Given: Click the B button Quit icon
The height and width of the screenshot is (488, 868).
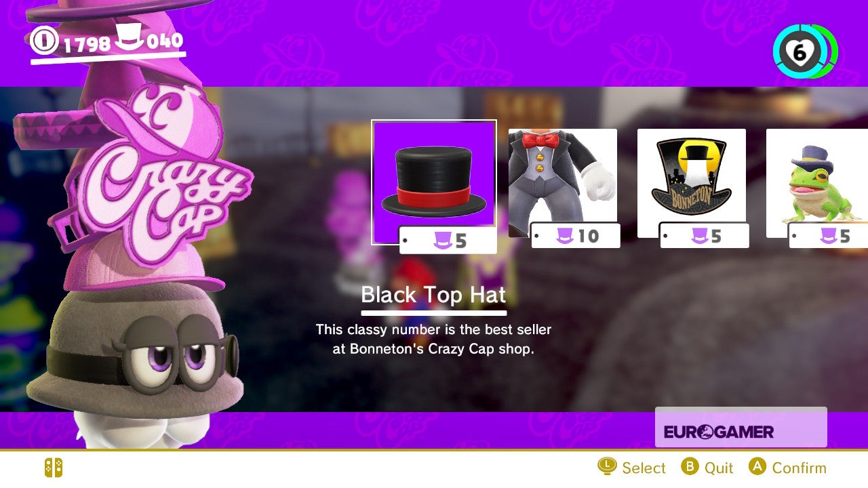Looking at the screenshot, I should click(x=690, y=466).
